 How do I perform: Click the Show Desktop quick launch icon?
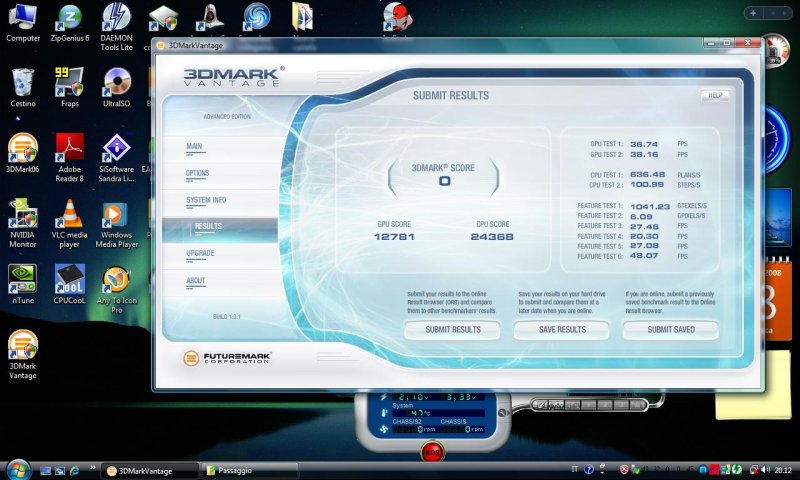tap(45, 471)
